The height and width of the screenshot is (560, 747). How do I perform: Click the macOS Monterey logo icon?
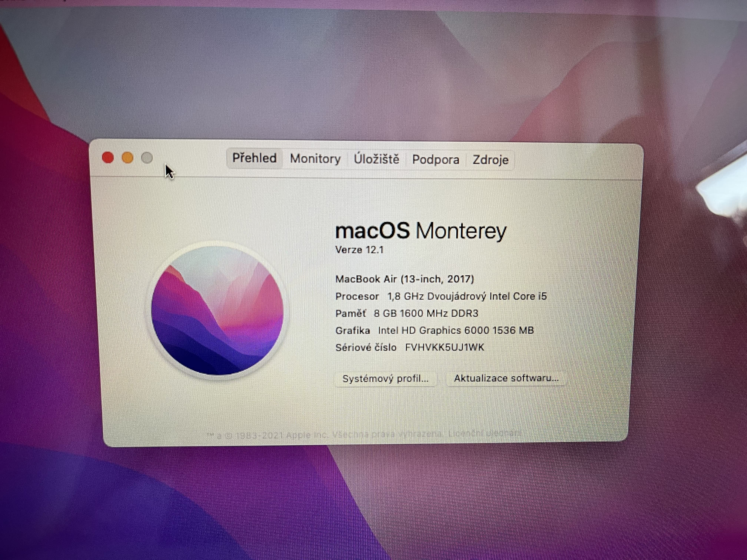coord(217,310)
